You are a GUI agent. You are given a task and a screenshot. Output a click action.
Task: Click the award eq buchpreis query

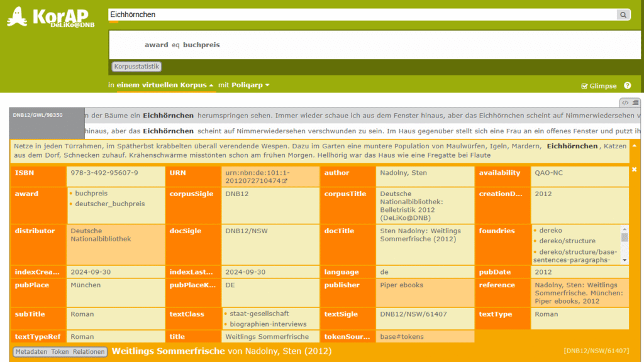tap(182, 45)
